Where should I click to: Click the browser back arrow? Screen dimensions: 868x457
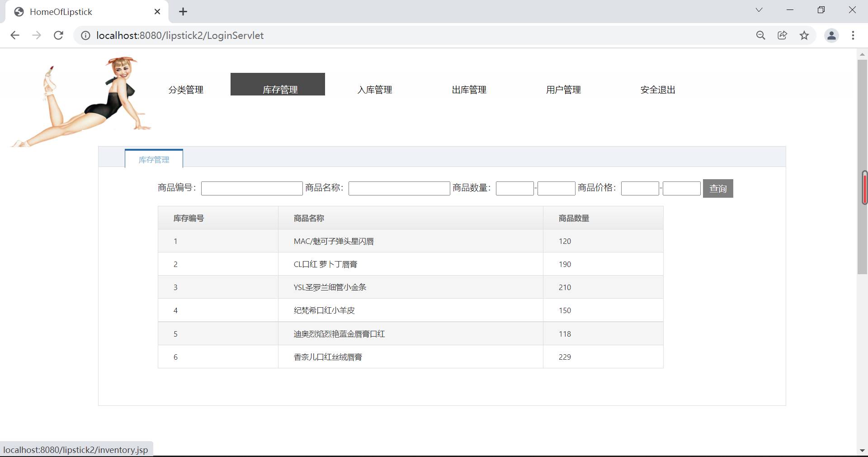click(15, 35)
